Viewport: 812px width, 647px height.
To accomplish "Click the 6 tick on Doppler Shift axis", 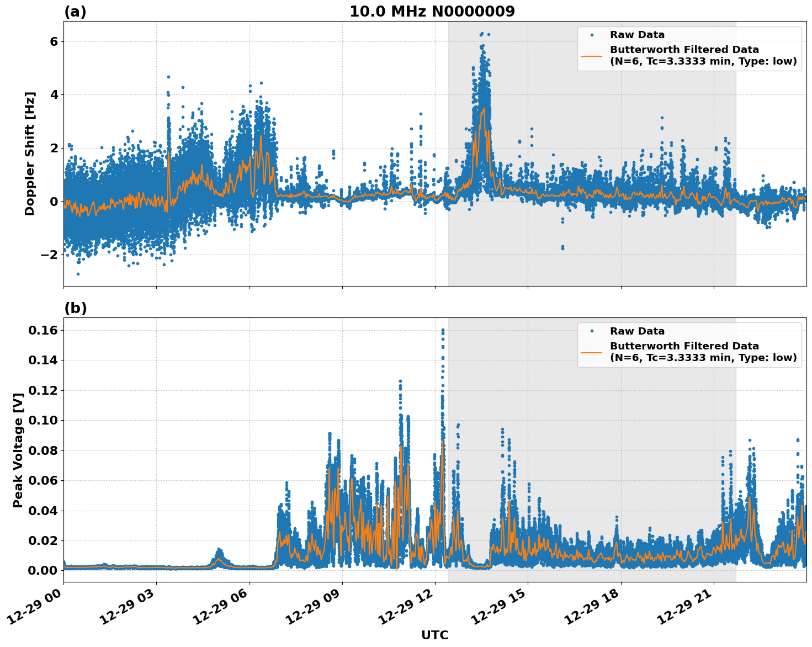I will point(54,41).
